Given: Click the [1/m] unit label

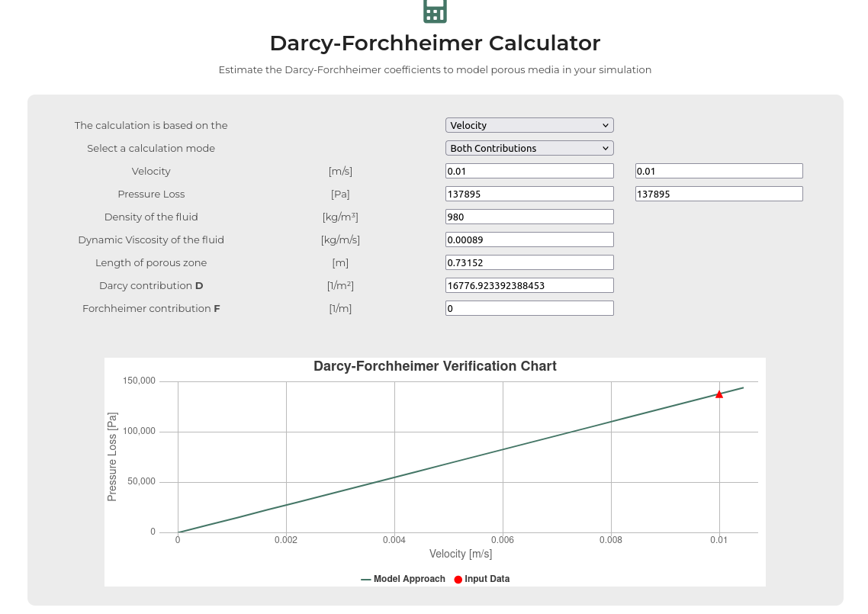Looking at the screenshot, I should 340,308.
